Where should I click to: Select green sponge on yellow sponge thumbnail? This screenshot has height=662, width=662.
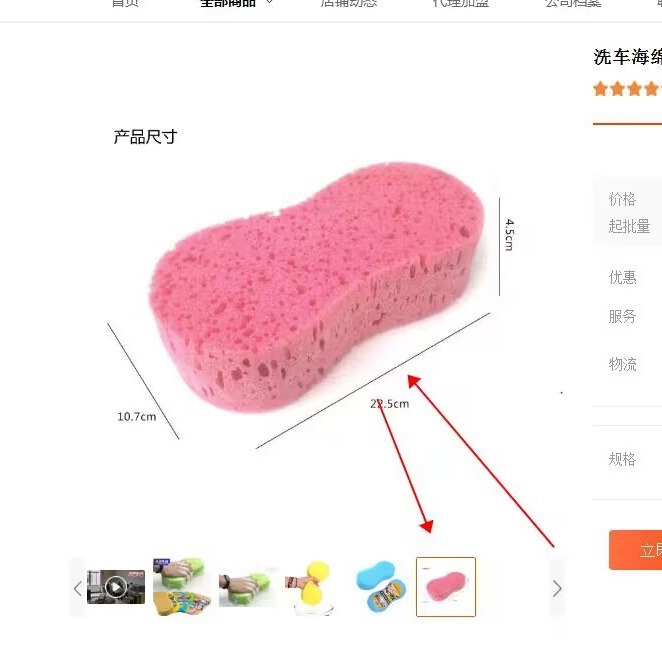coord(182,587)
